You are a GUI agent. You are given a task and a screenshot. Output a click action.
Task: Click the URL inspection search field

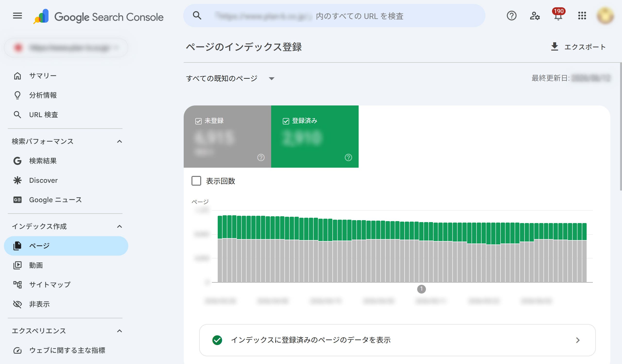click(x=334, y=16)
